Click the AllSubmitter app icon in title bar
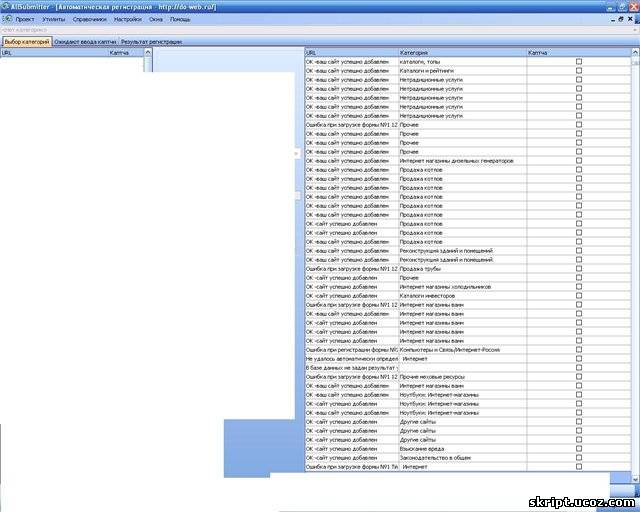The image size is (640, 512). pos(5,6)
